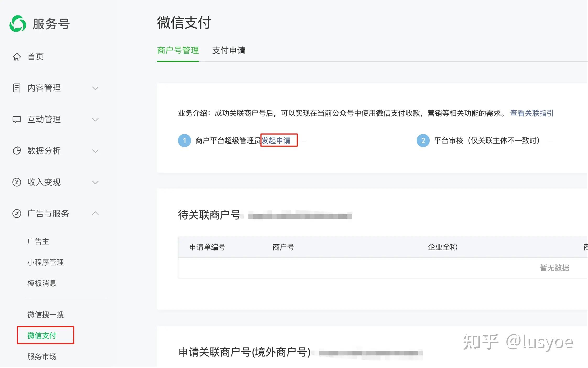Open the 查看关联指引 link

tap(532, 113)
